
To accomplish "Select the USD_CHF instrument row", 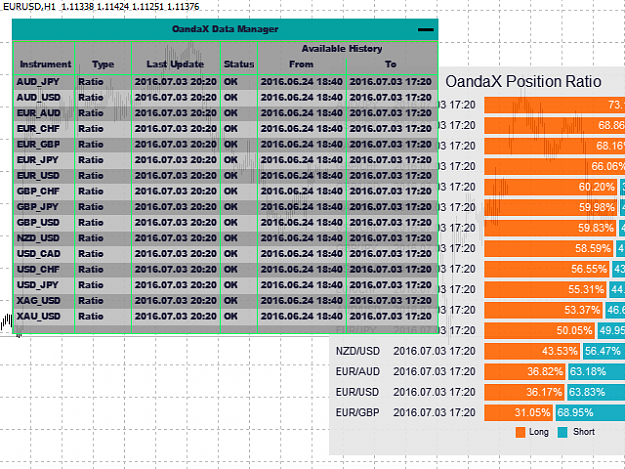I will [x=225, y=269].
